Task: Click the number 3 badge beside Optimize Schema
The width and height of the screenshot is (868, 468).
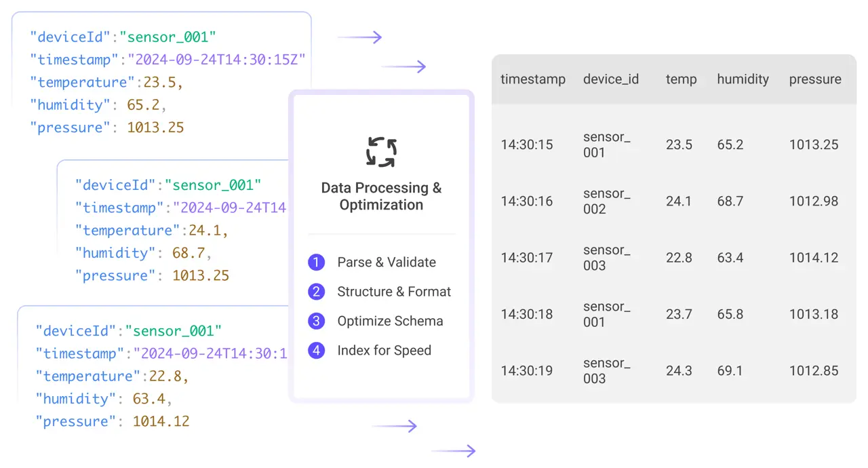Action: click(316, 321)
